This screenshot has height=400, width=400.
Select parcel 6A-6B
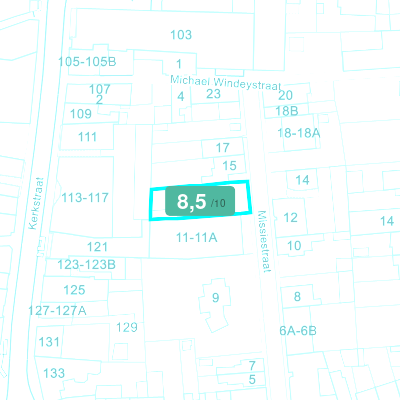point(298,331)
